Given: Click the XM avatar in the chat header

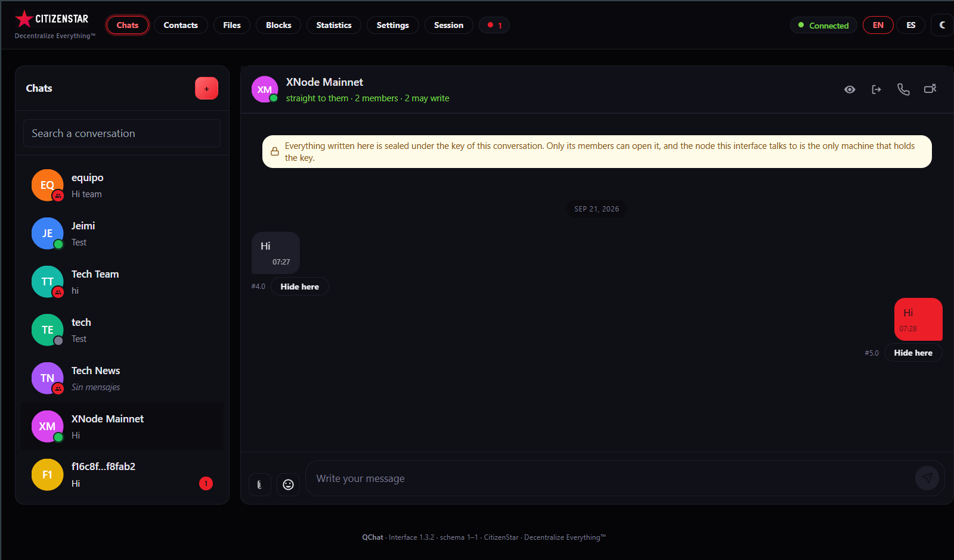Looking at the screenshot, I should point(265,89).
